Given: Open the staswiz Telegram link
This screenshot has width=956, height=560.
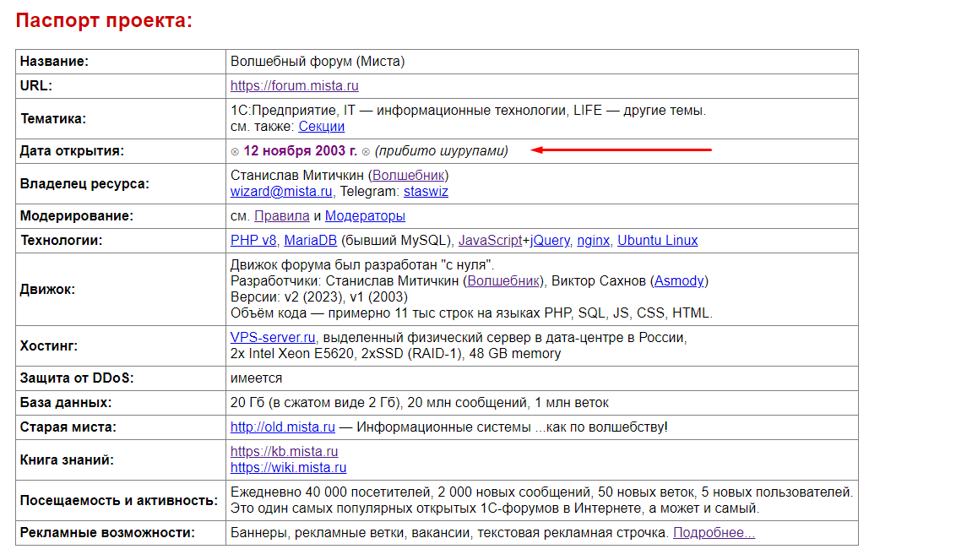Looking at the screenshot, I should [426, 191].
